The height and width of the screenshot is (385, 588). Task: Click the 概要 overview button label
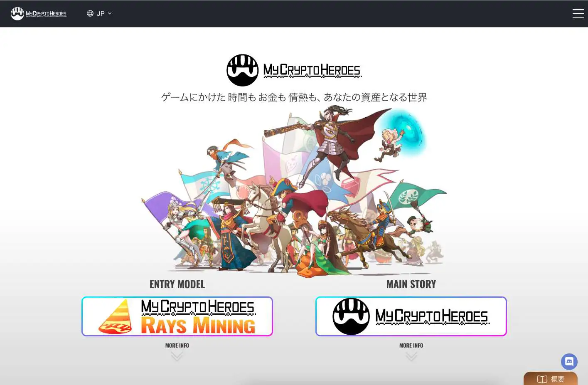(x=557, y=379)
